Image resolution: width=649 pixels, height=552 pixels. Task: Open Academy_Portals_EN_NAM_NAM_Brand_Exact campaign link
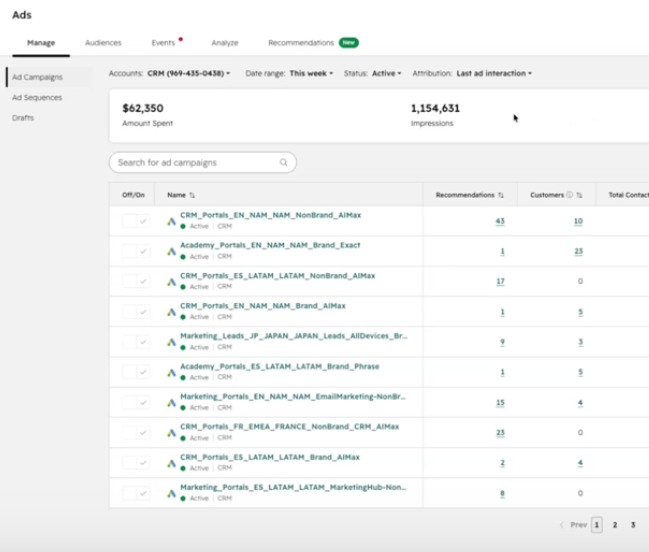click(x=270, y=245)
